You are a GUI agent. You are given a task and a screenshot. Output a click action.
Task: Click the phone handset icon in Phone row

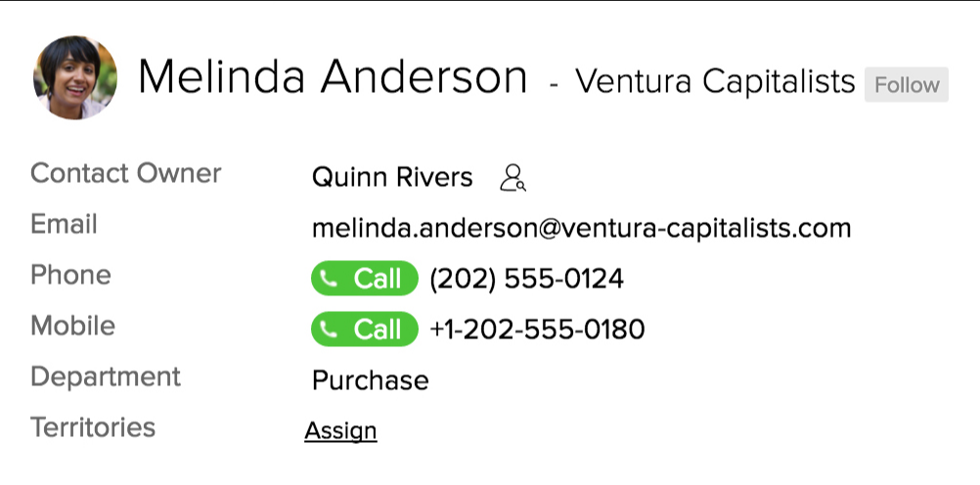click(x=331, y=280)
